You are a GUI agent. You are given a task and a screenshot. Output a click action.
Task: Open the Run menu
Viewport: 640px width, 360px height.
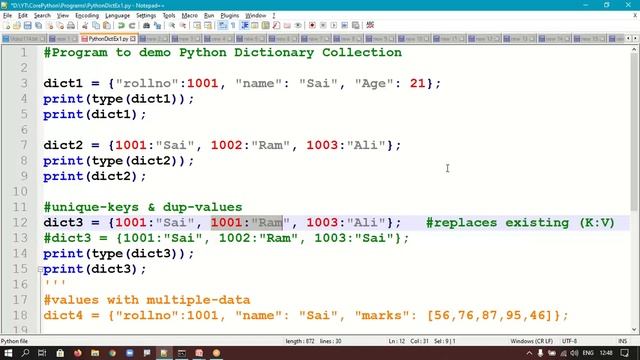click(x=209, y=16)
